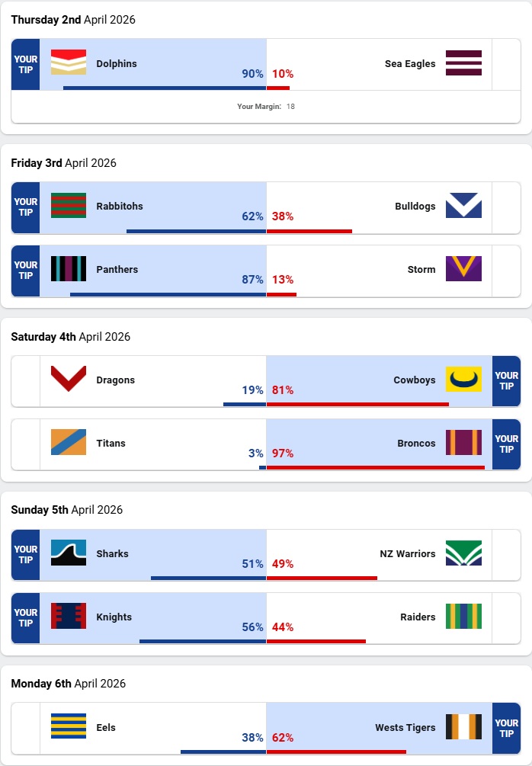Click the Raiders striped logo
Image resolution: width=532 pixels, height=766 pixels.
click(463, 617)
